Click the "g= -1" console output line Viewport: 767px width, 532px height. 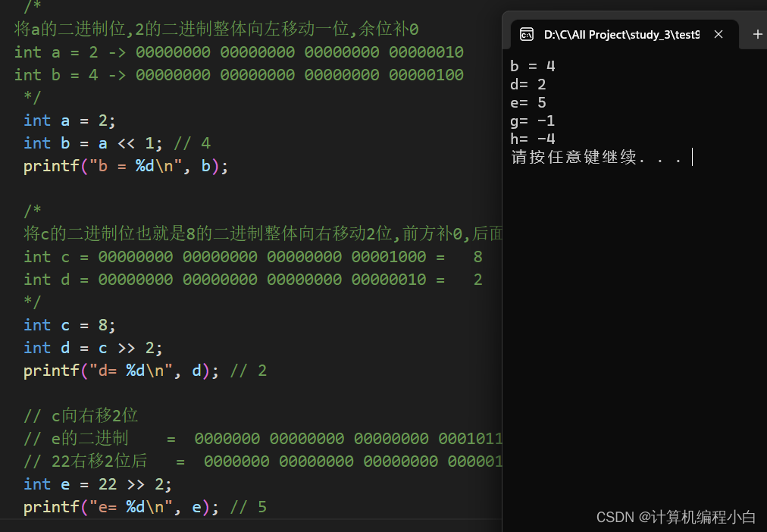(x=531, y=120)
